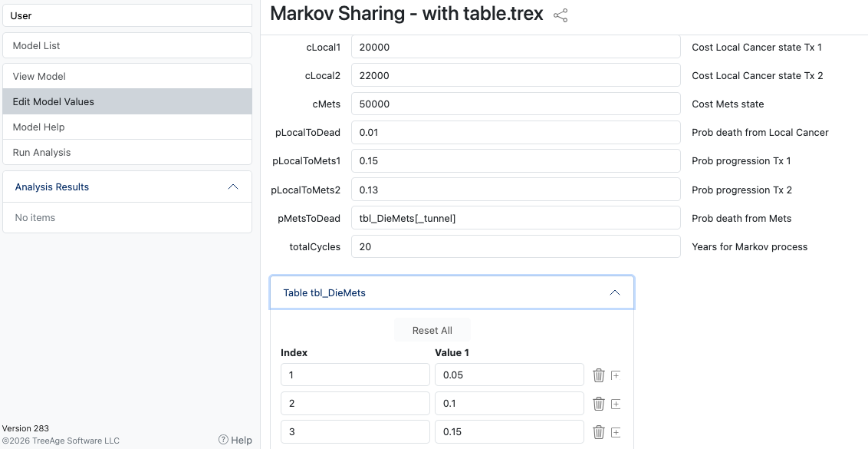
Task: Edit Value 1 field containing 0.1
Action: [x=509, y=404]
